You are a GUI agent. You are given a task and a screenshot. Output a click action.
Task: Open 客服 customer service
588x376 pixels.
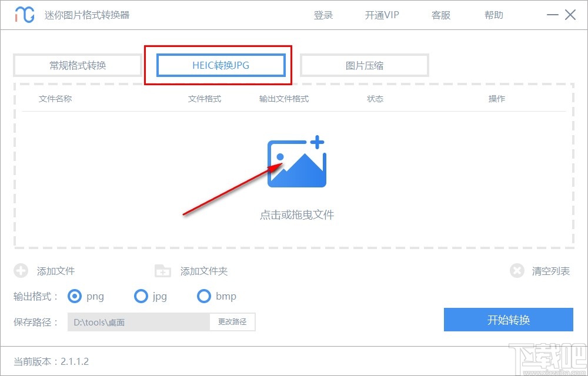click(x=440, y=15)
